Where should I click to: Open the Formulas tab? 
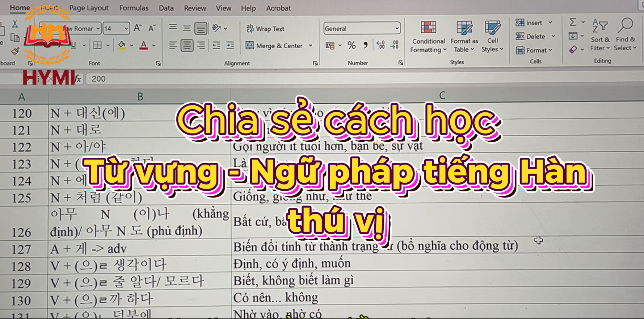pyautogui.click(x=134, y=8)
